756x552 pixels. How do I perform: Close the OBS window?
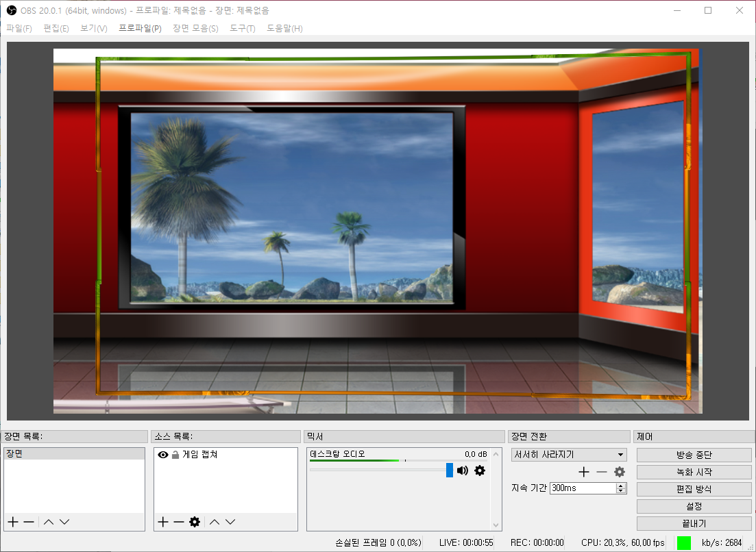coord(739,10)
